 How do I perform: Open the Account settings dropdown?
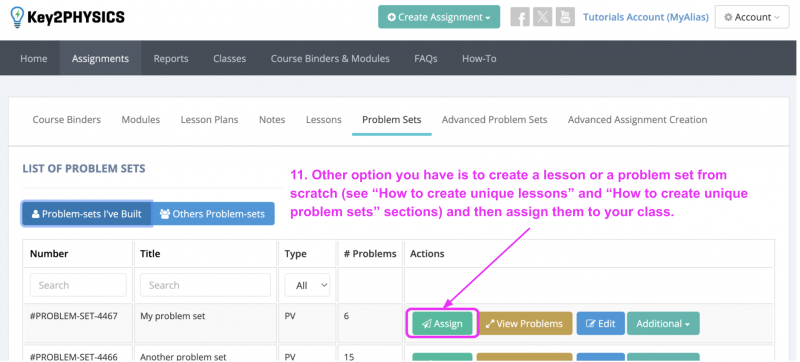[x=752, y=17]
